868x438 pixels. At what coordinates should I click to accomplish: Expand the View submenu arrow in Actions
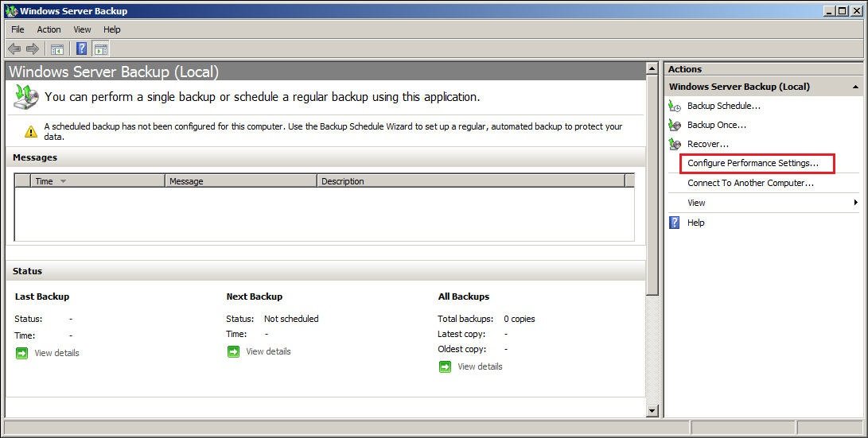856,203
